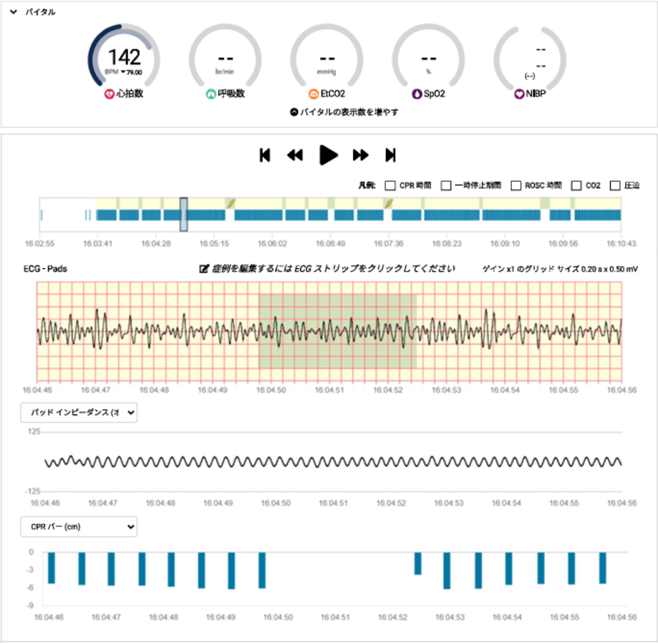Click the grid size text ゲイン x1
Screen dimensions: 658x644
[x=560, y=269]
